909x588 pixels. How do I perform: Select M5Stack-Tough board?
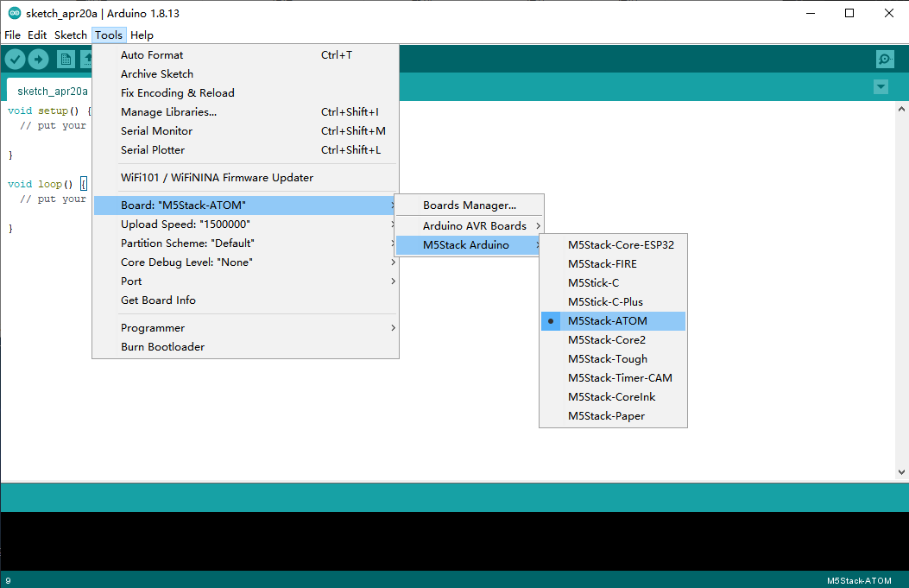click(614, 359)
